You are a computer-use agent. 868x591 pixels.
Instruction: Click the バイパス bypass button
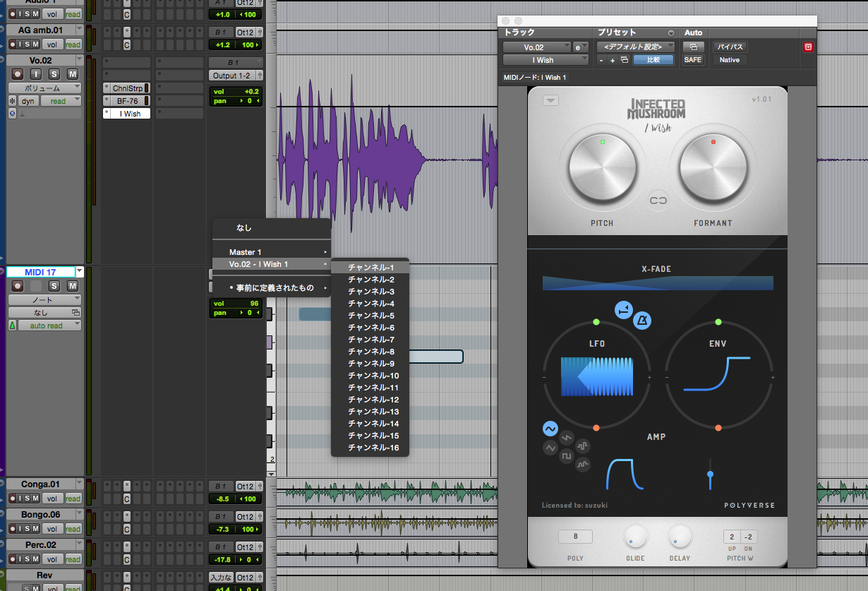pos(729,47)
